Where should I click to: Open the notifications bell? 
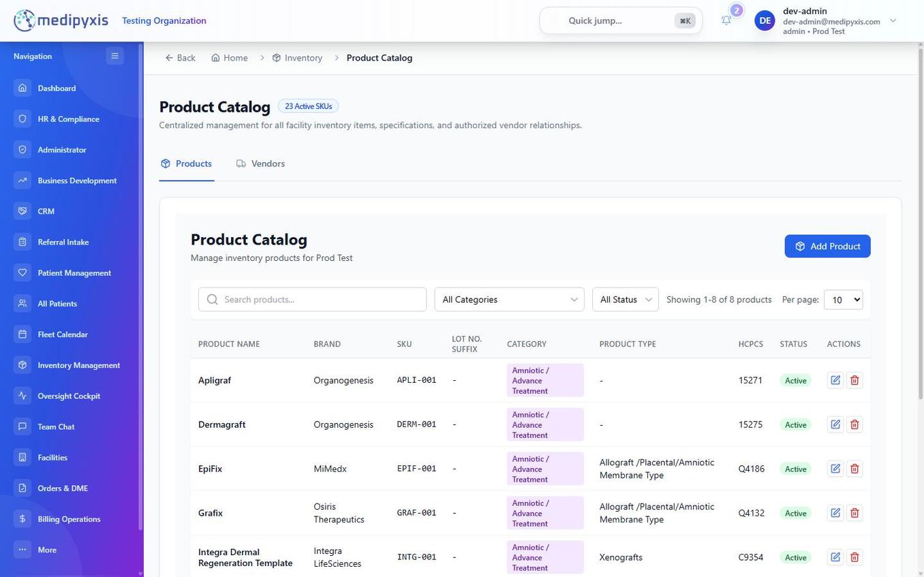[726, 20]
